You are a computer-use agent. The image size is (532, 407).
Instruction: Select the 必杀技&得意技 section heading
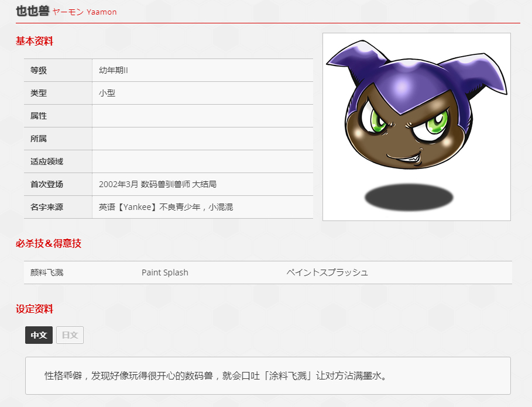[x=49, y=243]
